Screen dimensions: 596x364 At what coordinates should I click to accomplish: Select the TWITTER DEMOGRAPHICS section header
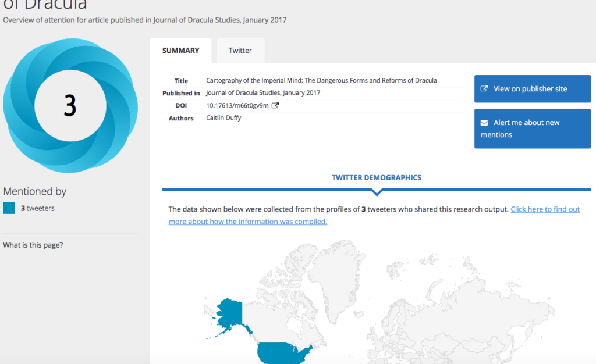[376, 177]
